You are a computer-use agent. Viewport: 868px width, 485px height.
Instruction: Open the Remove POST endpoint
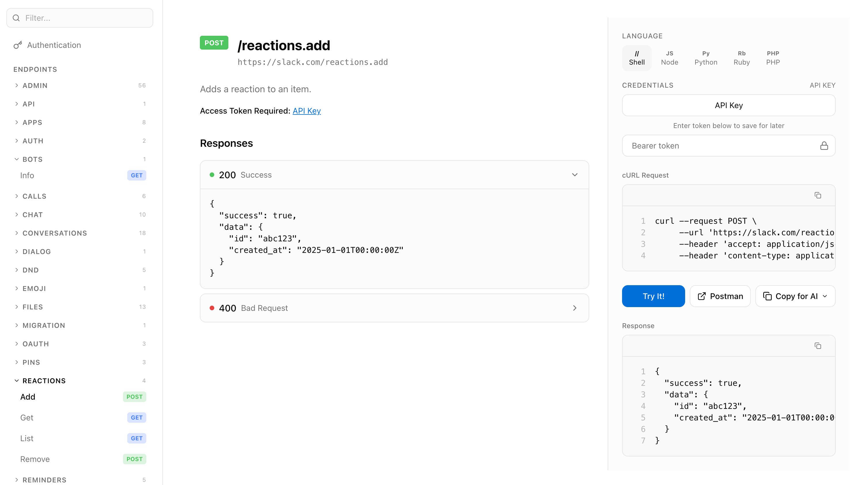coord(35,459)
